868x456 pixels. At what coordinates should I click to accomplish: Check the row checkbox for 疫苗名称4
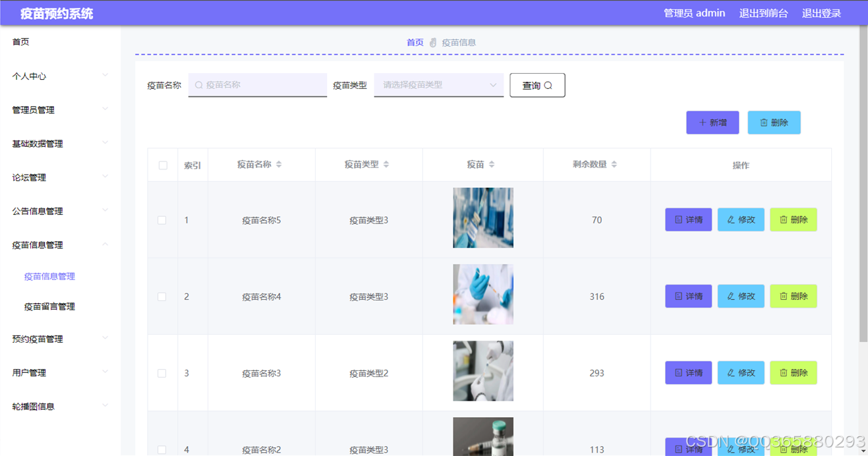pyautogui.click(x=162, y=297)
